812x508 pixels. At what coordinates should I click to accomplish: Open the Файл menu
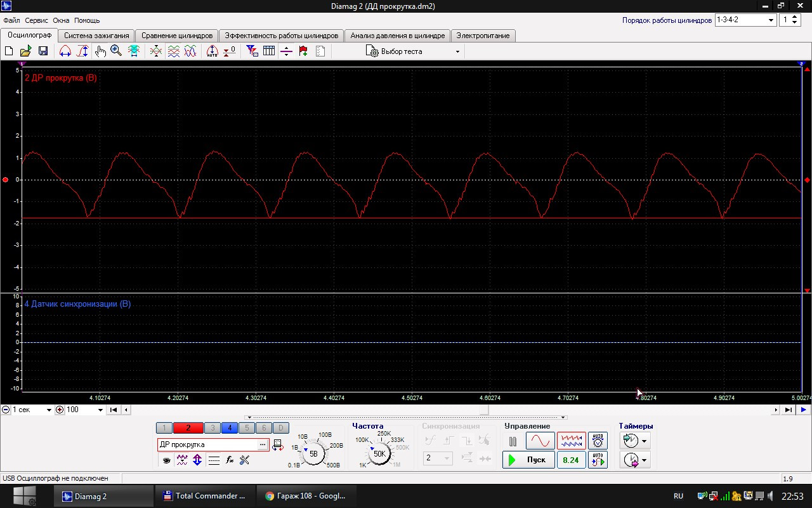pos(11,20)
